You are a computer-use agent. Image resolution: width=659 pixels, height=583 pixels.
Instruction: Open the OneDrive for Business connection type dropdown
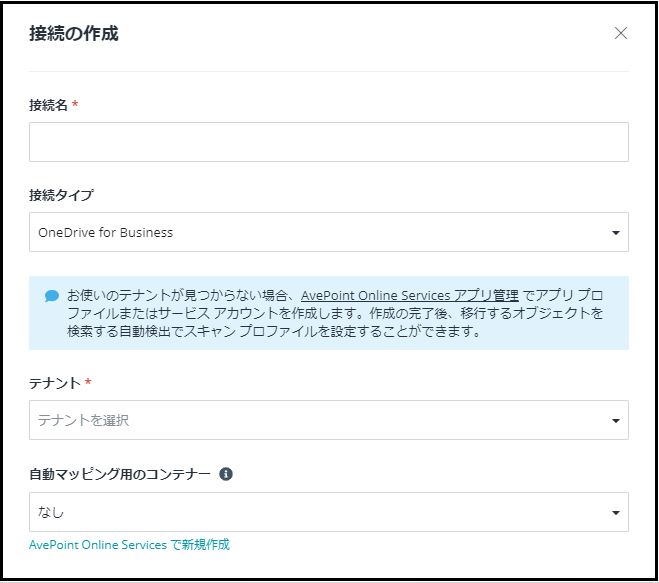pos(329,232)
